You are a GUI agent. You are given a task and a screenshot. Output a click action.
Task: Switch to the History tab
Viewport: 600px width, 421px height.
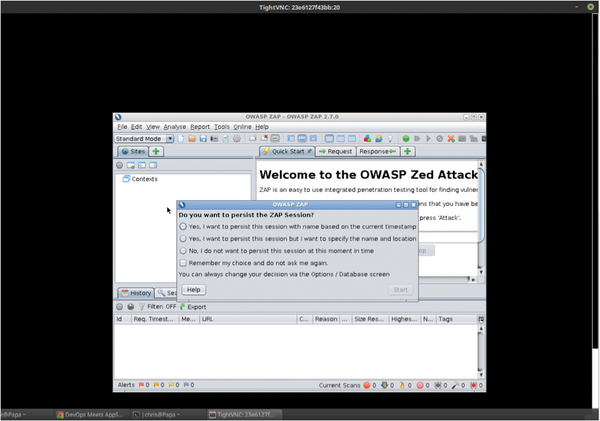[x=136, y=293]
